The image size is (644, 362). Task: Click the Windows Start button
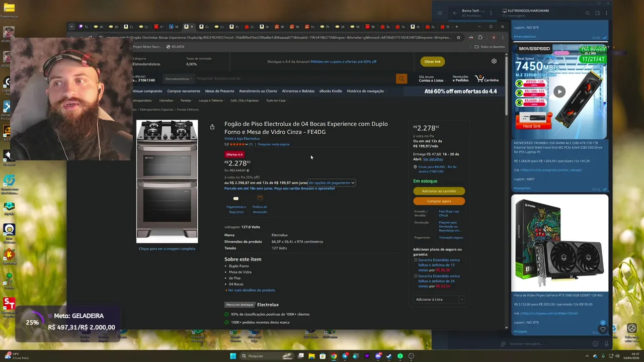233,356
